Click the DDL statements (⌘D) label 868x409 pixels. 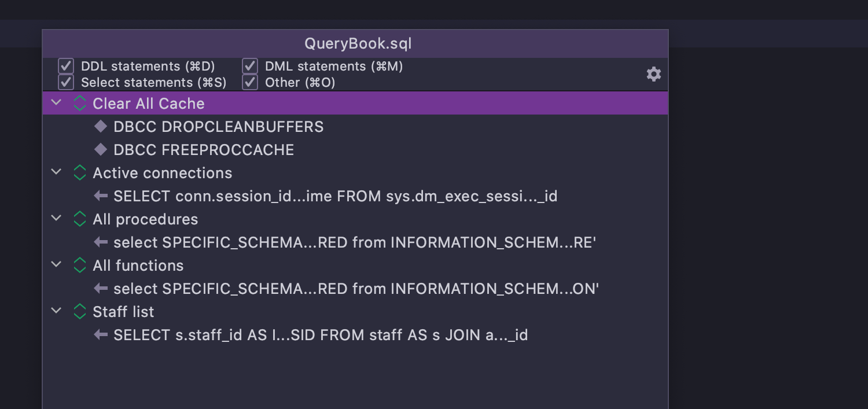pos(148,67)
